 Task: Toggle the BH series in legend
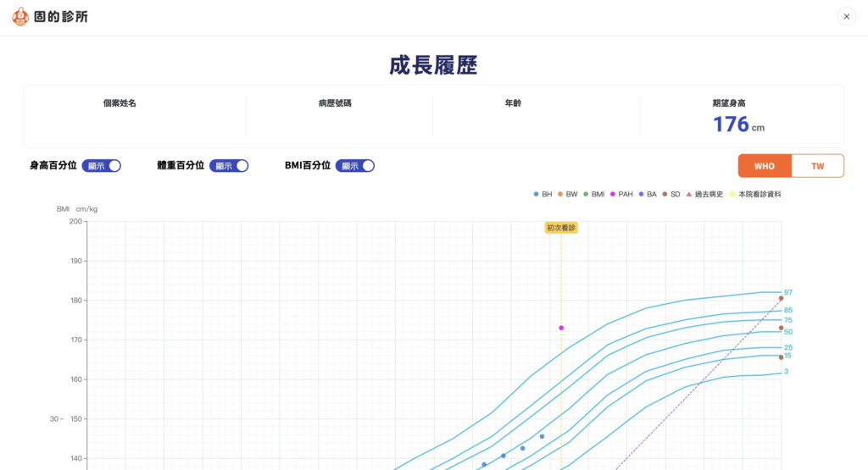click(x=542, y=194)
